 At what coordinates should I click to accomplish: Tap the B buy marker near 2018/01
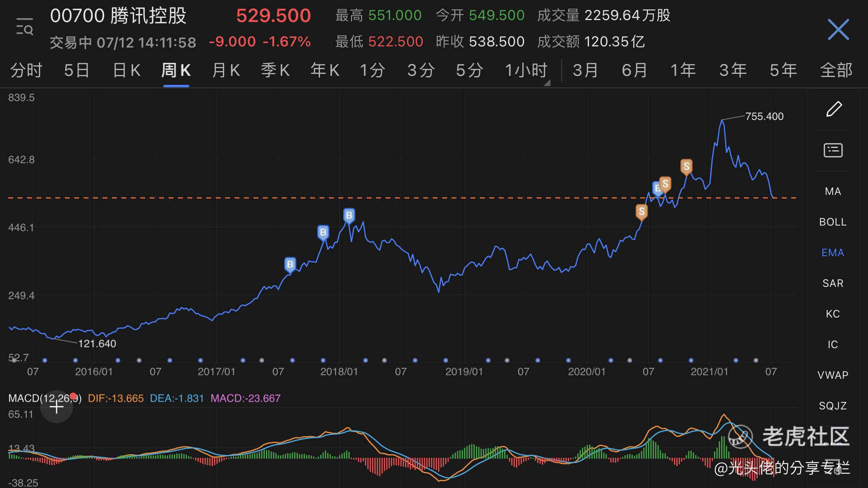(349, 216)
